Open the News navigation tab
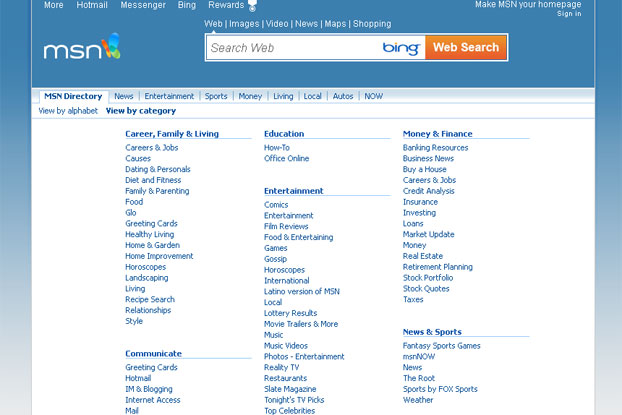This screenshot has width=622, height=415. coord(124,96)
